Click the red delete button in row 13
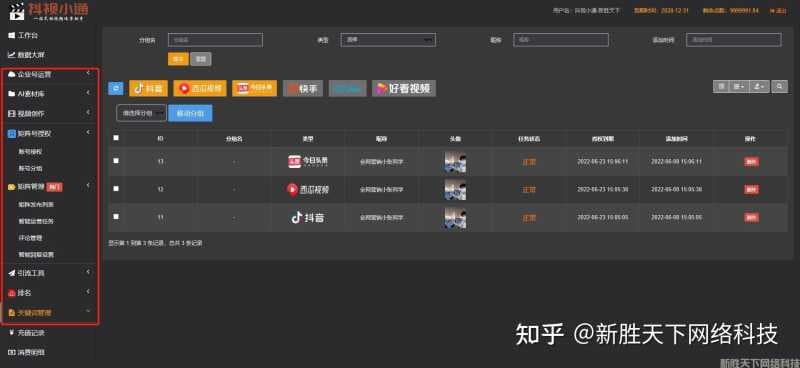 point(751,162)
